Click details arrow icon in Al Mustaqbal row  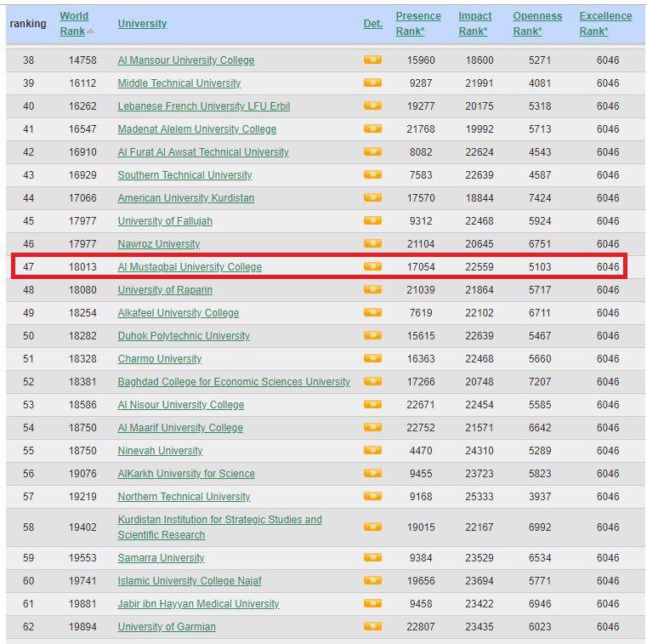point(372,267)
